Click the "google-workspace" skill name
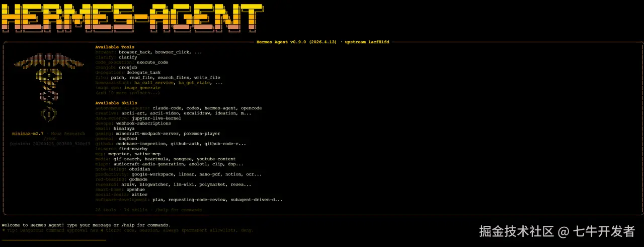This screenshot has width=644, height=247. click(152, 174)
